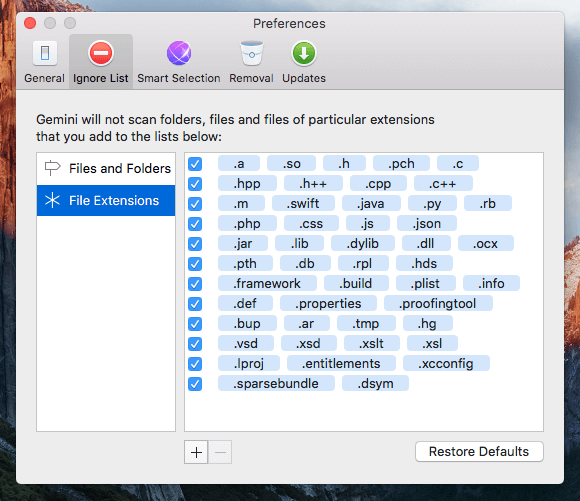Select the .swift extension token
Viewport: 580px width, 501px height.
tap(303, 204)
